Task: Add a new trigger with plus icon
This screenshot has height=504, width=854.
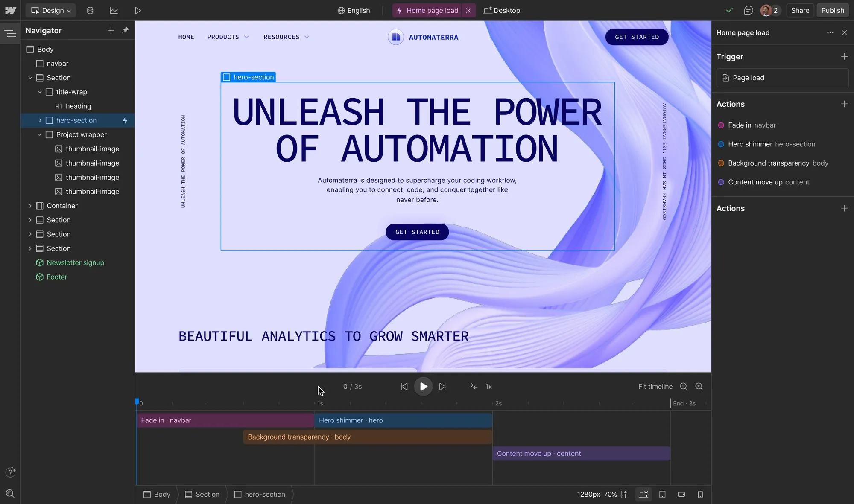Action: pyautogui.click(x=844, y=56)
